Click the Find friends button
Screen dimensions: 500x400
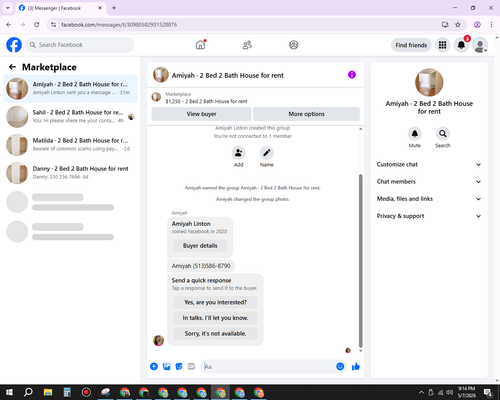click(411, 45)
